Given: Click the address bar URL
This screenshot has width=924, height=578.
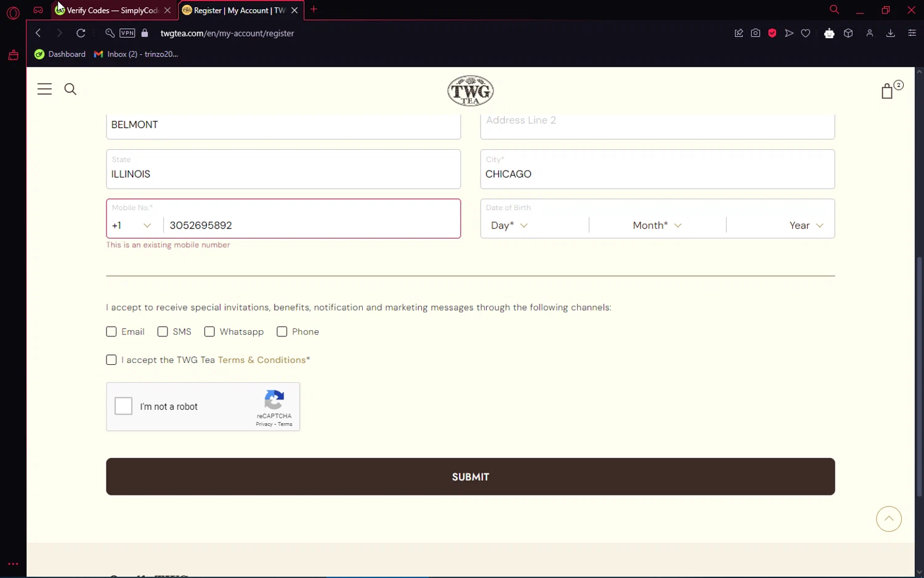Looking at the screenshot, I should tap(227, 33).
